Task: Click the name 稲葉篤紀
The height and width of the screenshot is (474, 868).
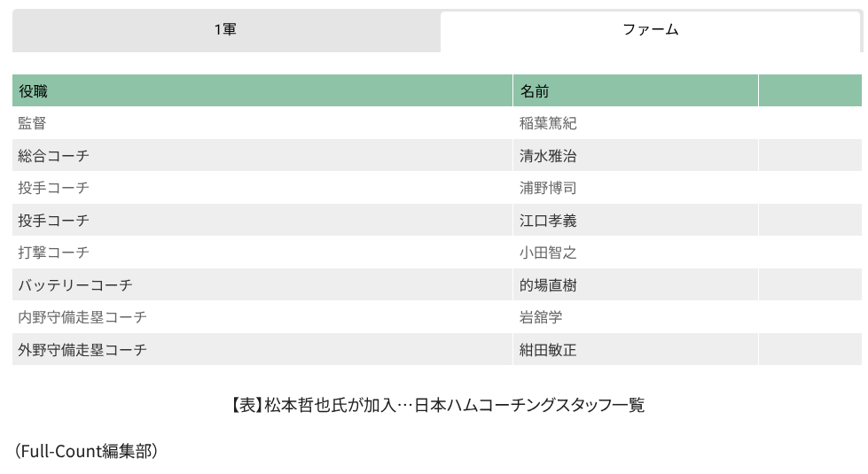Action: pos(548,123)
